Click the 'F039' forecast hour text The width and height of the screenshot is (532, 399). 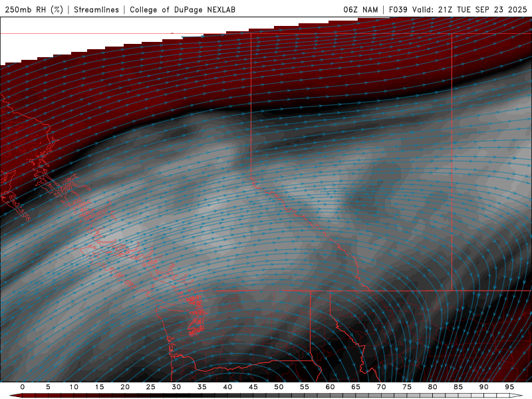[x=398, y=9]
